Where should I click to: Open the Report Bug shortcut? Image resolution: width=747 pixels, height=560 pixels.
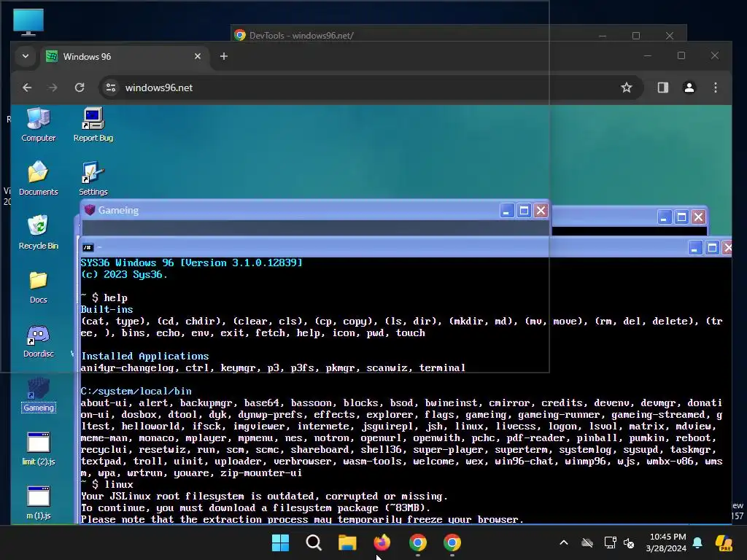[93, 125]
